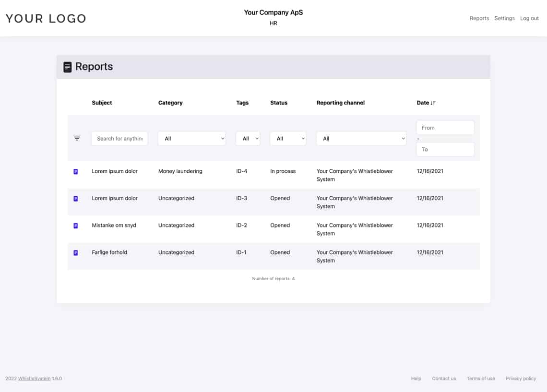Click Uncategorized in the Mistanke om snyd row

pyautogui.click(x=176, y=226)
